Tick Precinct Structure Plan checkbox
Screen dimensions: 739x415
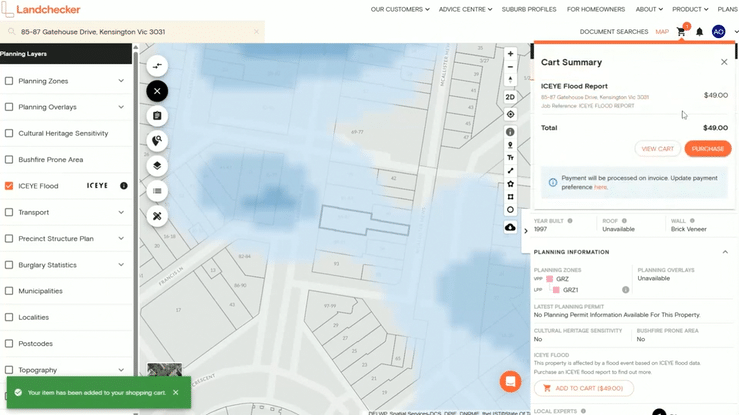(9, 238)
